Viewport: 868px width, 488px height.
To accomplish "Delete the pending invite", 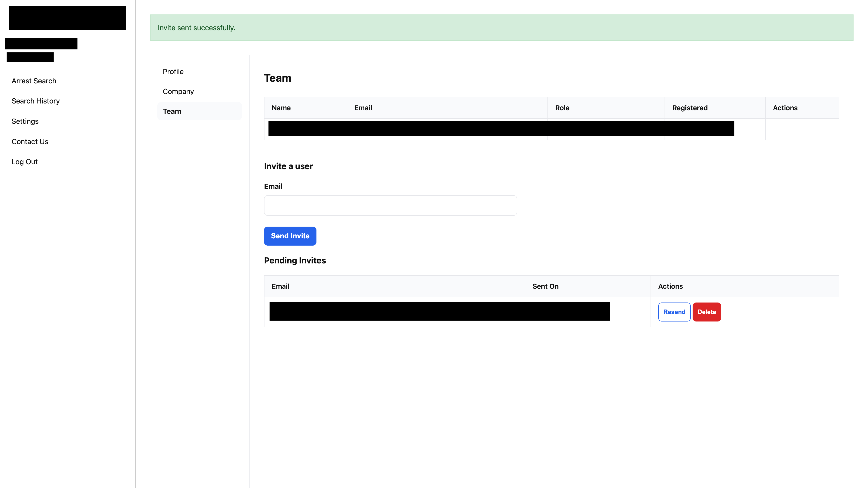I will point(707,312).
